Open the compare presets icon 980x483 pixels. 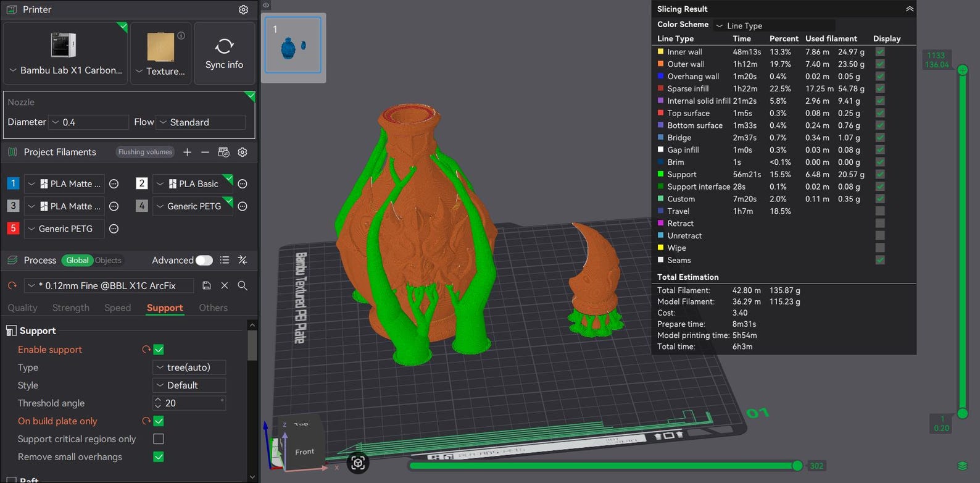(243, 260)
